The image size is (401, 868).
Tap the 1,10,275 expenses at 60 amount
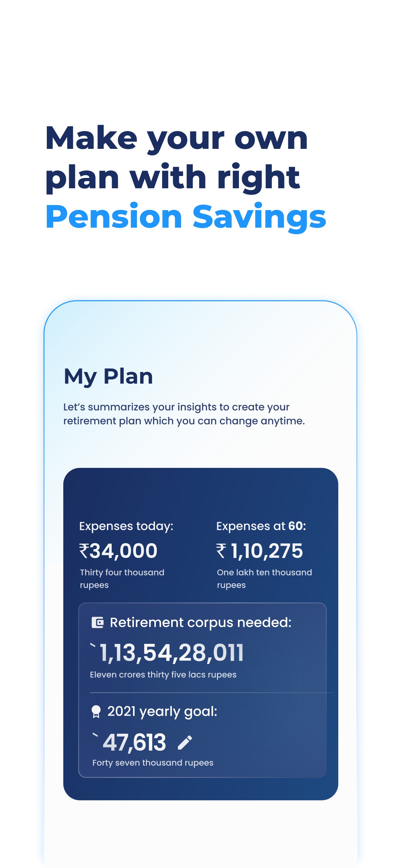click(267, 551)
